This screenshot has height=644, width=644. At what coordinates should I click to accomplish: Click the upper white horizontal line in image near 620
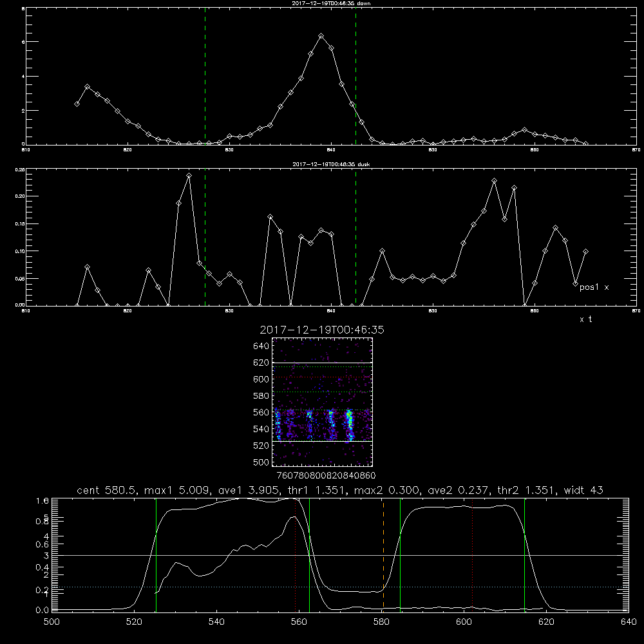click(323, 363)
